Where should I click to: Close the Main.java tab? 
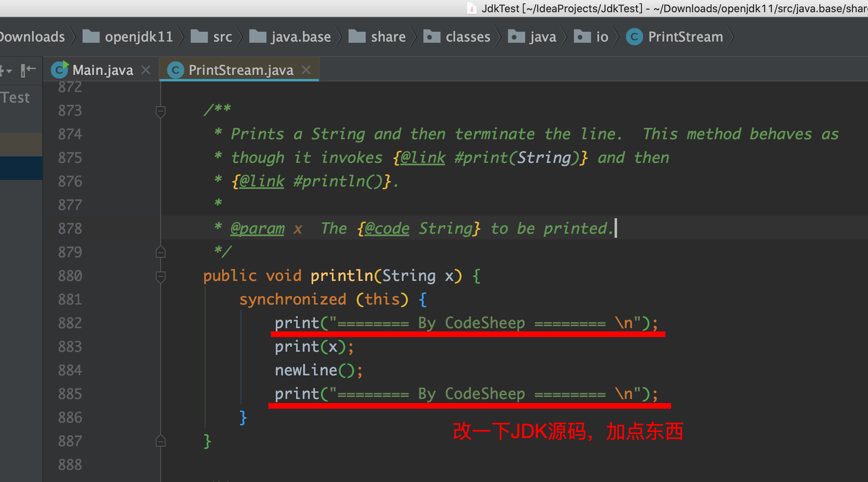[146, 70]
